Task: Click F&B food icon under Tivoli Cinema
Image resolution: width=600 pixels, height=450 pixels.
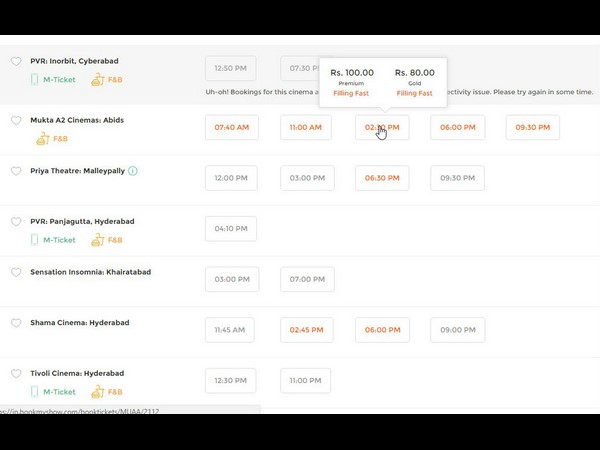Action: (98, 392)
